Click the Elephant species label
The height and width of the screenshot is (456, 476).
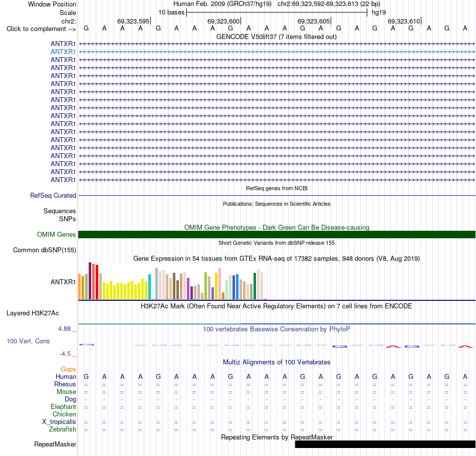63,407
